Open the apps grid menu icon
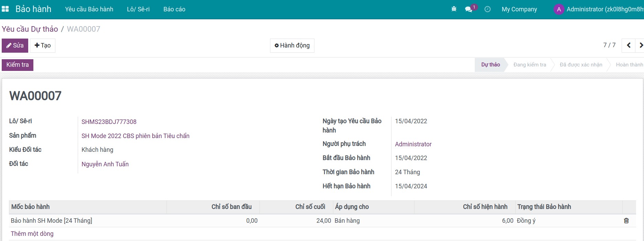644x241 pixels. [5, 9]
